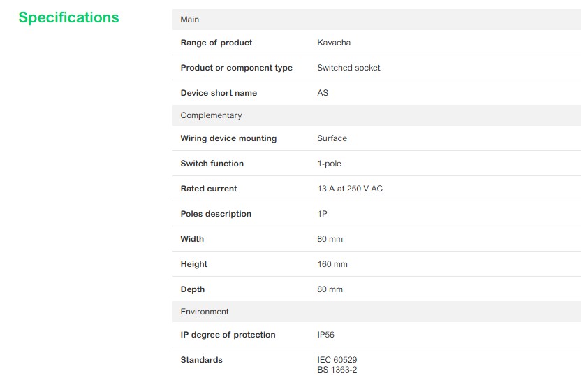Viewport: 588px width, 376px height.
Task: Select the Switched socket value
Action: click(348, 68)
